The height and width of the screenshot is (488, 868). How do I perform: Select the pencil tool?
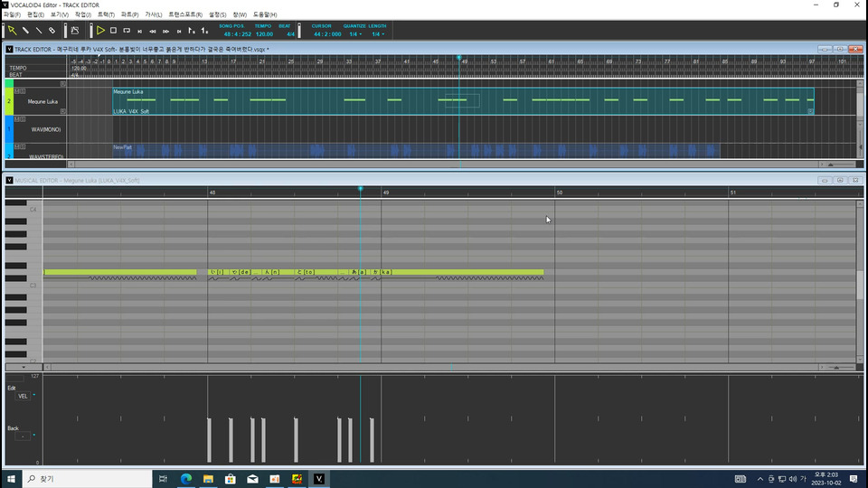25,31
